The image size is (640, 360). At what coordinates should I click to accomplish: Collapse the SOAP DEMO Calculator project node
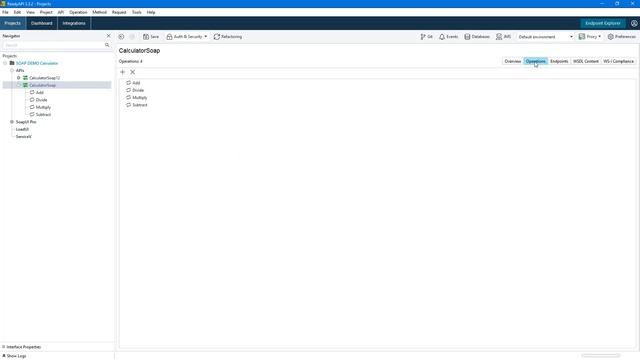tap(5, 63)
